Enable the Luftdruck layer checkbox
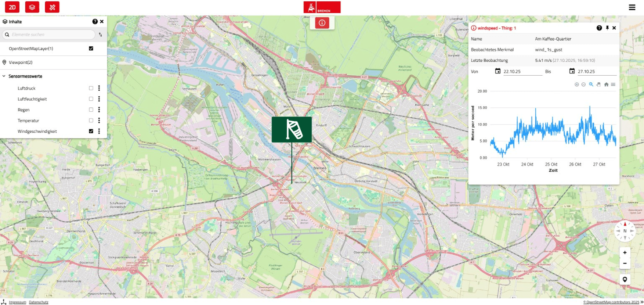This screenshot has height=305, width=644. [91, 88]
